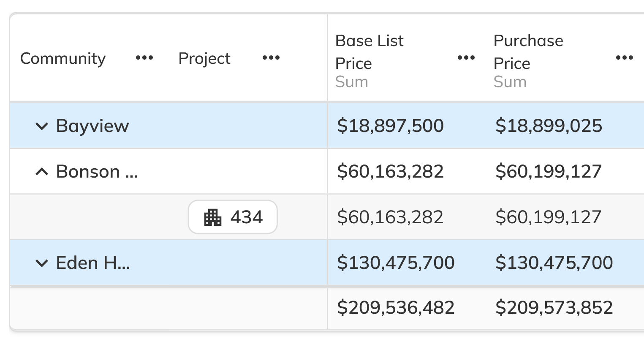Select the Project column header
Viewport: 644px width, 337px height.
[204, 58]
